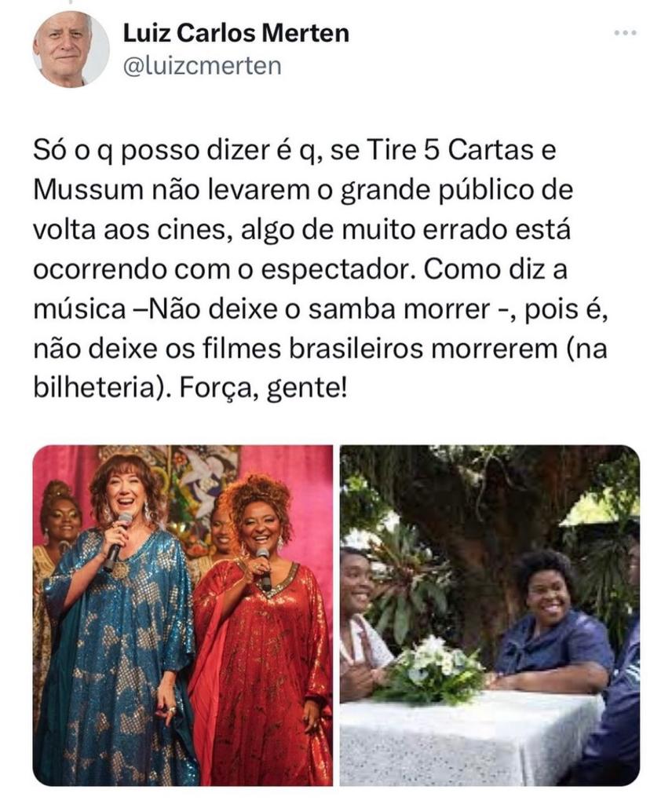Open the @luizcmerten handle link
The image size is (672, 804).
point(203,66)
